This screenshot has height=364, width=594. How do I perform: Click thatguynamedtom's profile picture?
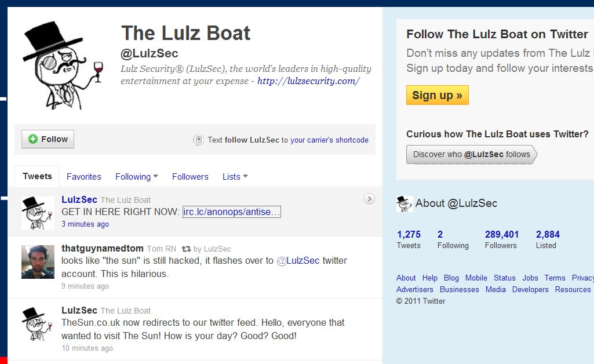pos(38,261)
